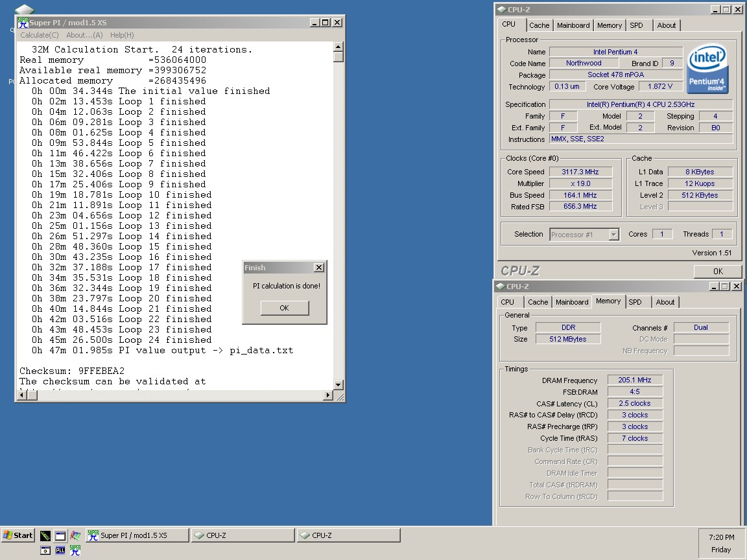
Task: Click the Super PI vertical scroll thumb
Action: click(x=338, y=56)
